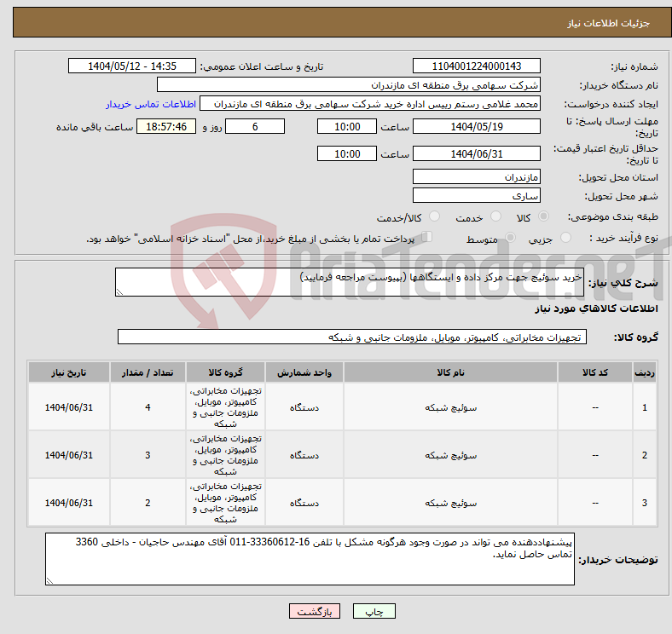
Task: Click need date 1404/06/31 in row 3
Action: (x=69, y=503)
